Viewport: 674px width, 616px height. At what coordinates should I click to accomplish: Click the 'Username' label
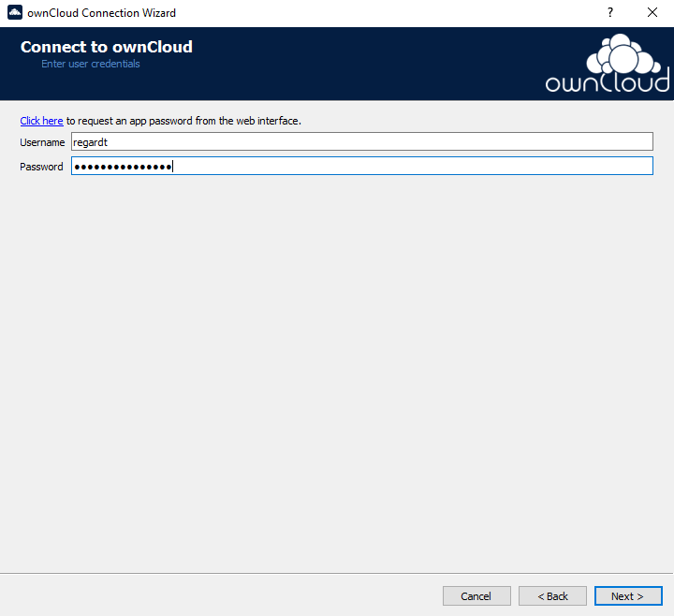42,142
